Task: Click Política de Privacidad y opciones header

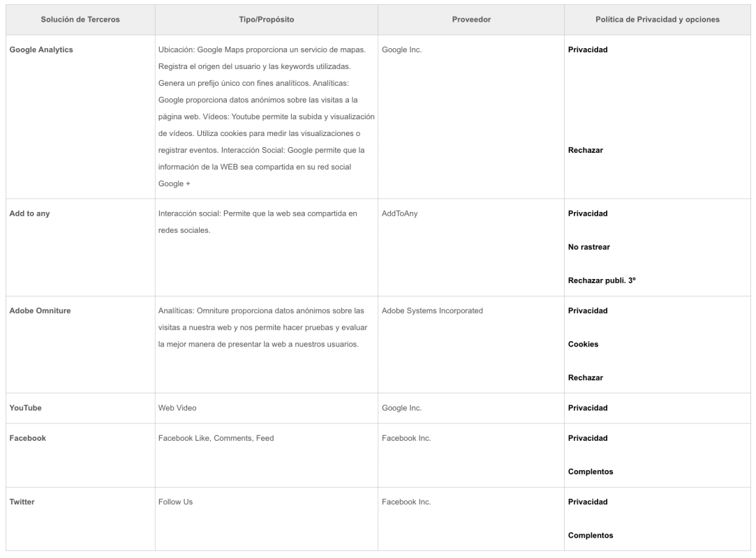Action: coord(657,20)
